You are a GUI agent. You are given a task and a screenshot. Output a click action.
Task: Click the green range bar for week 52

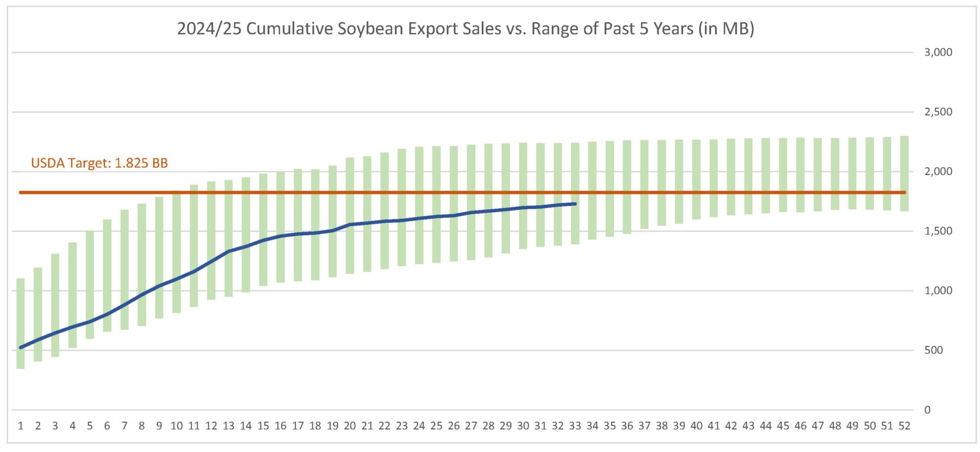pyautogui.click(x=904, y=173)
